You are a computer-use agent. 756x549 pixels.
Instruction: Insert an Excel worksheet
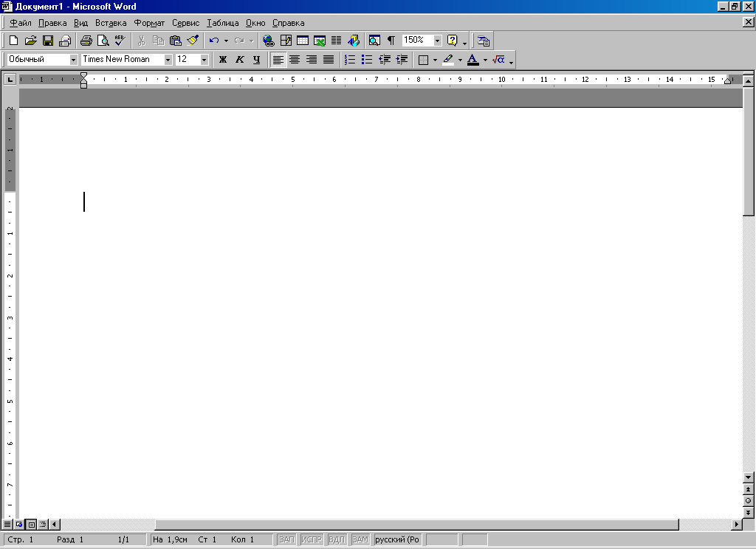pyautogui.click(x=319, y=41)
